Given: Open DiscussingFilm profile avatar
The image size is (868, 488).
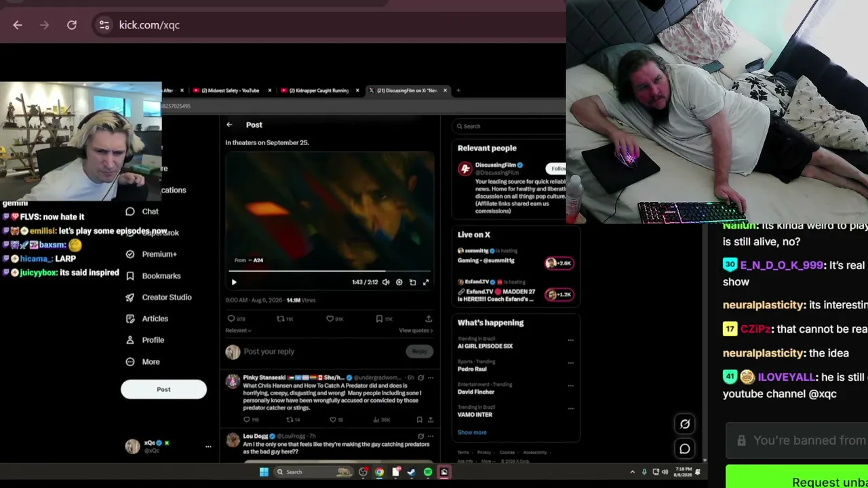Looking at the screenshot, I should pos(465,169).
